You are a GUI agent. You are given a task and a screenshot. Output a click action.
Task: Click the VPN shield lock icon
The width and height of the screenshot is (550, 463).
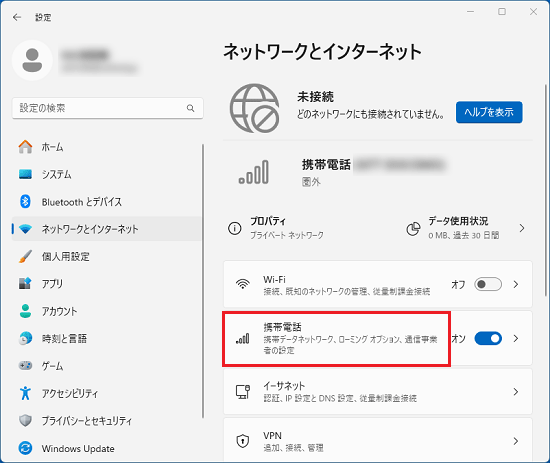(x=243, y=441)
